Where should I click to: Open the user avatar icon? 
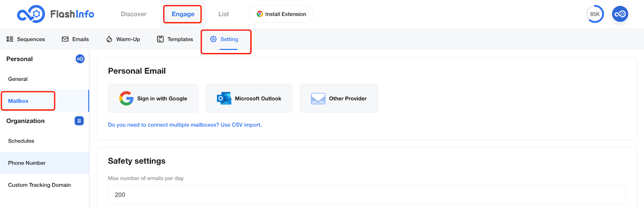click(x=620, y=14)
